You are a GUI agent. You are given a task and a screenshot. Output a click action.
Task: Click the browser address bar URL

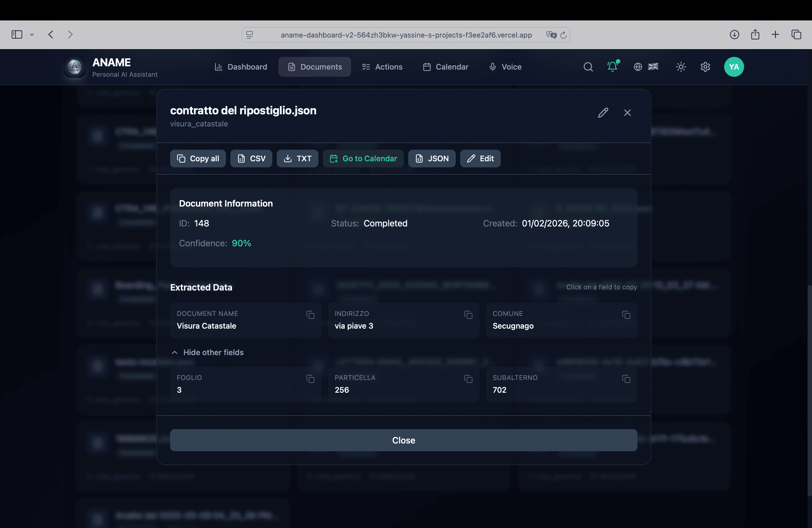(406, 35)
